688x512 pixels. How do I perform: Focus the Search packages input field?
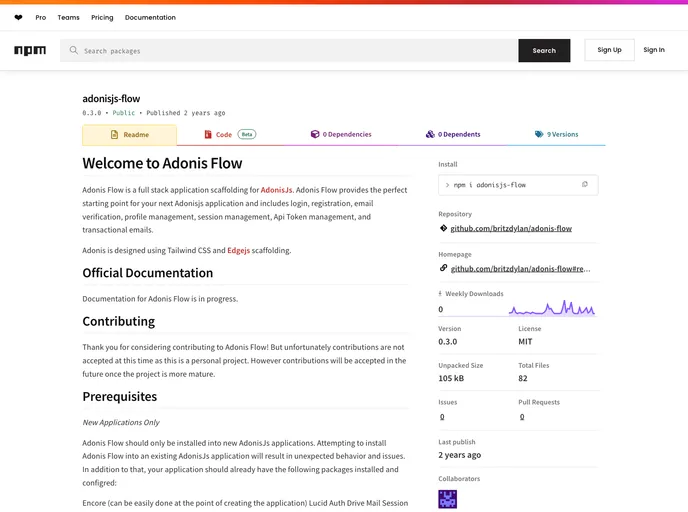point(289,50)
